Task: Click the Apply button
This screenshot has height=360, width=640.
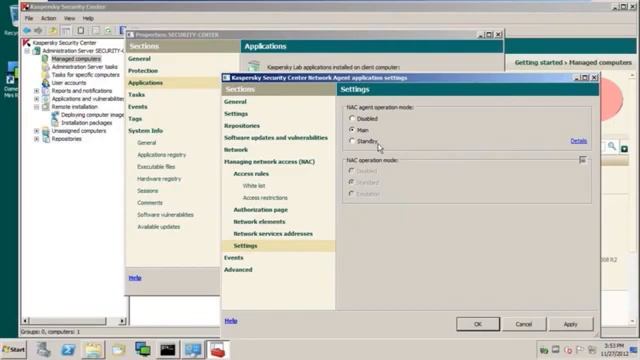Action: 570,324
